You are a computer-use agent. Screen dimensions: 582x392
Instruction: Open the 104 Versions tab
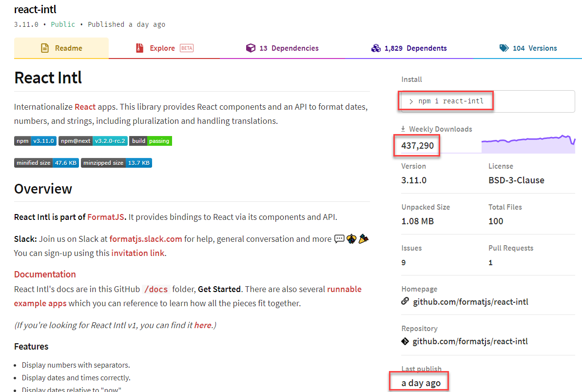(x=528, y=48)
